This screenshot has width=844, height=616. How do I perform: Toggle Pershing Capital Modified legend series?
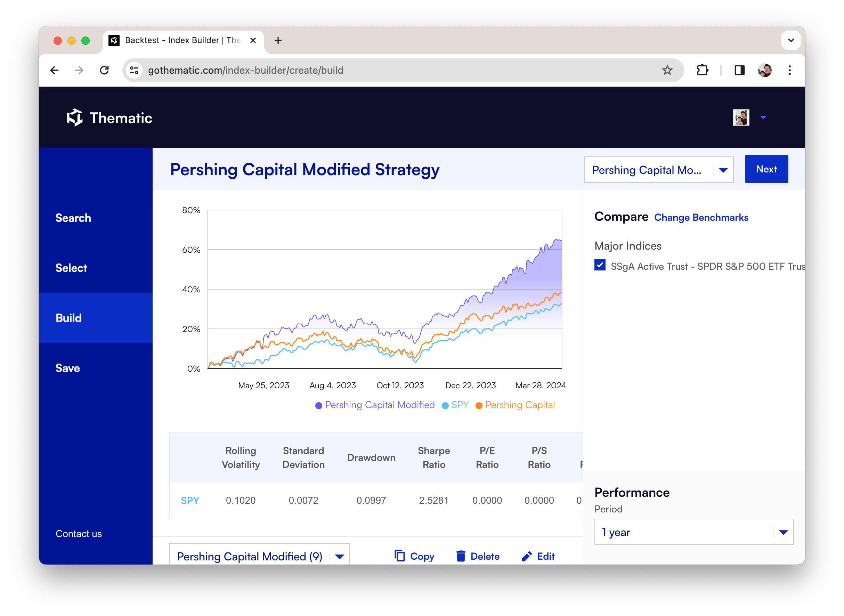[379, 405]
